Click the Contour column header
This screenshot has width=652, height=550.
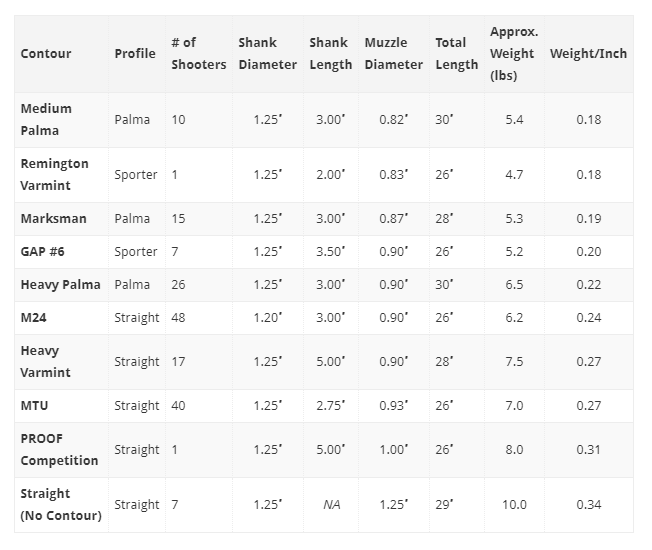point(46,54)
